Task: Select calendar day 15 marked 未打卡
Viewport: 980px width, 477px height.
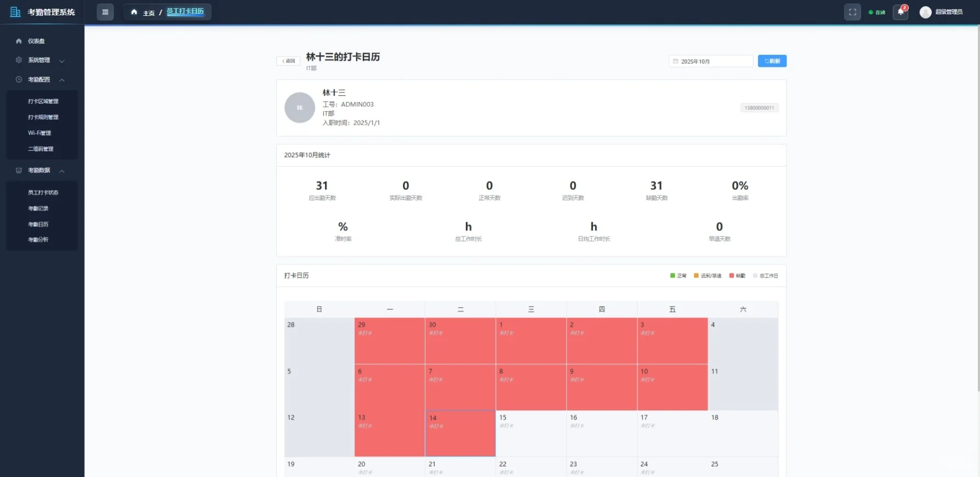Action: 531,434
